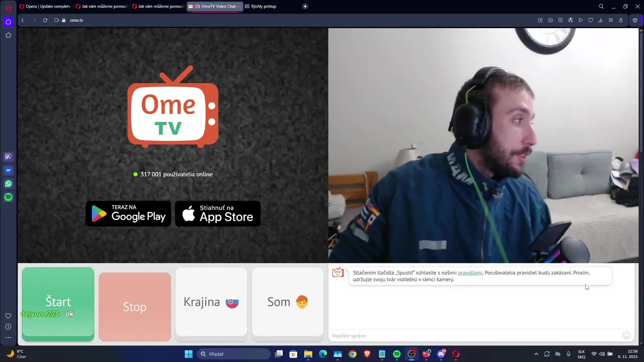The height and width of the screenshot is (362, 644).
Task: Open Easy Setup sliders icon
Action: (x=611, y=20)
